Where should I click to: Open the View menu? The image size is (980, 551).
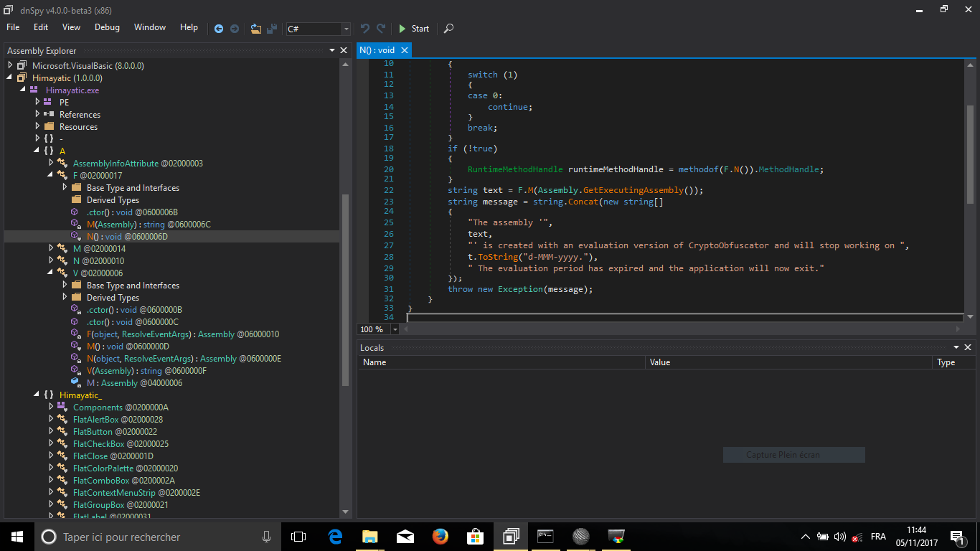(71, 27)
